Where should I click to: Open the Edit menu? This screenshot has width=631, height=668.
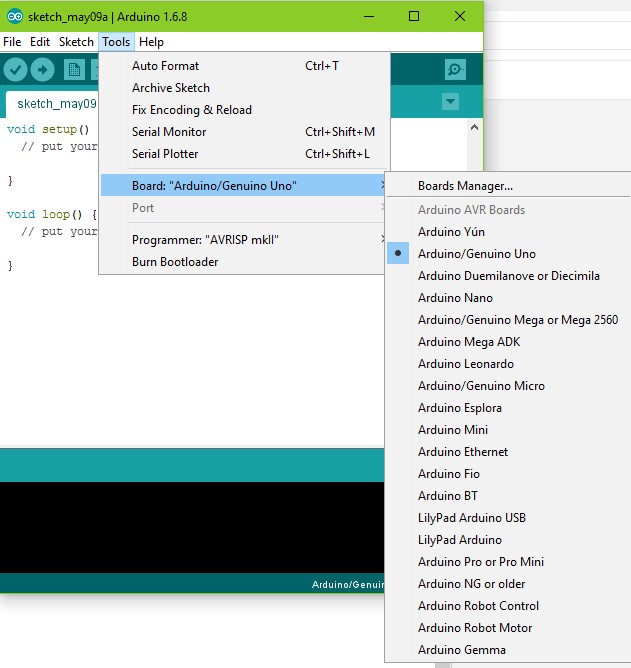click(40, 42)
